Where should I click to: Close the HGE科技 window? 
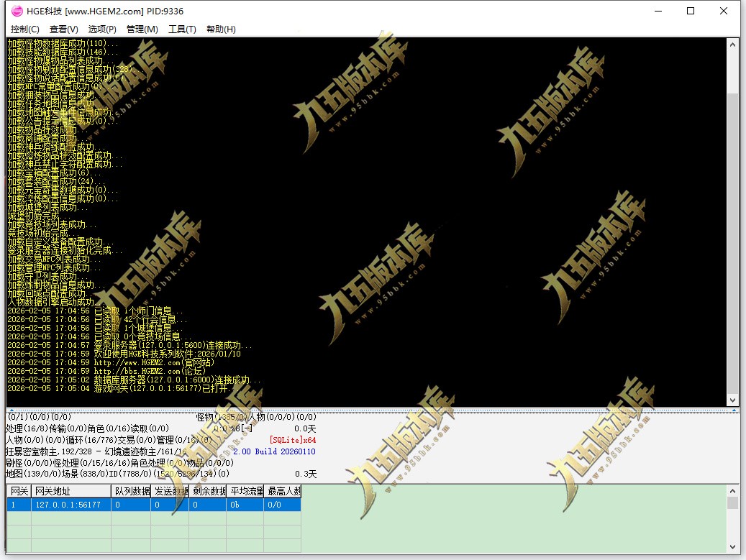[x=724, y=11]
